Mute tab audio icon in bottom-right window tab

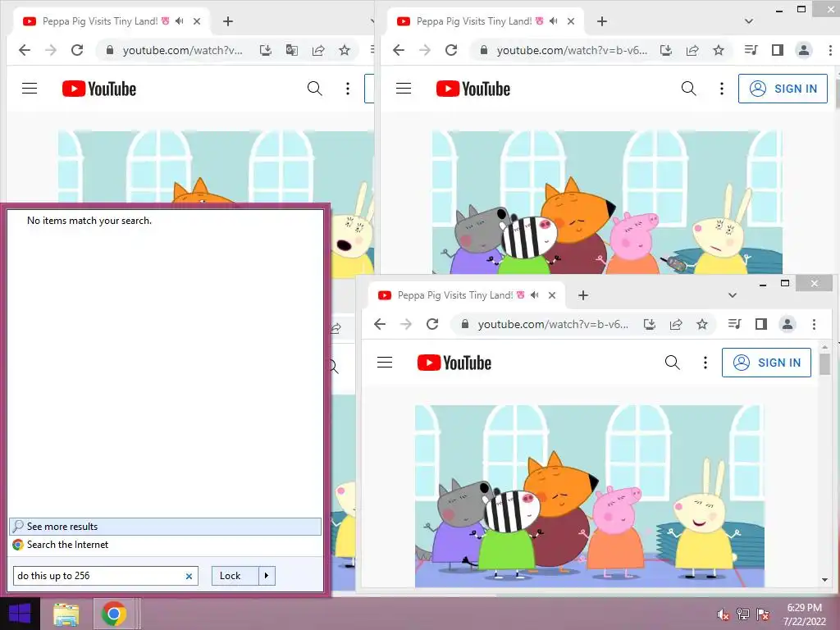pyautogui.click(x=535, y=295)
